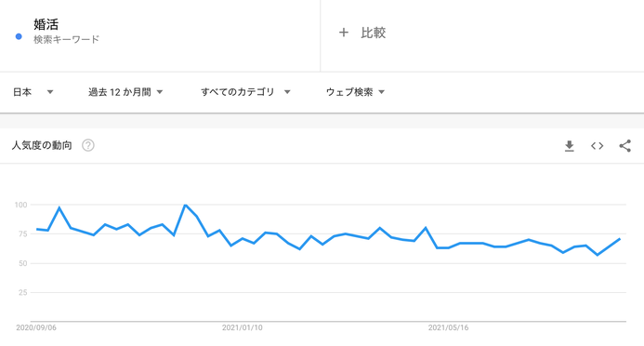Click the highest chart peak before 2021/01/10
The height and width of the screenshot is (346, 644).
point(185,205)
